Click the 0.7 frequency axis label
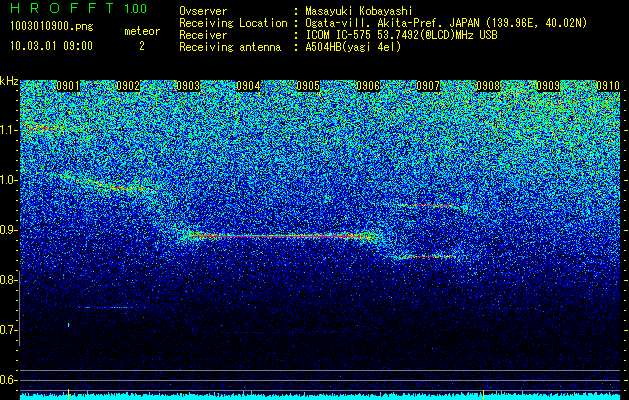This screenshot has height=400, width=629. coord(9,330)
